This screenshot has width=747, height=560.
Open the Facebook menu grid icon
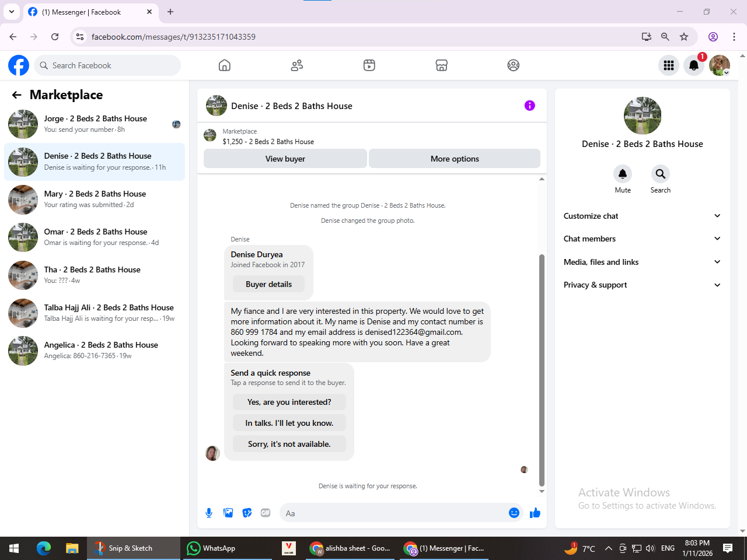pyautogui.click(x=669, y=65)
